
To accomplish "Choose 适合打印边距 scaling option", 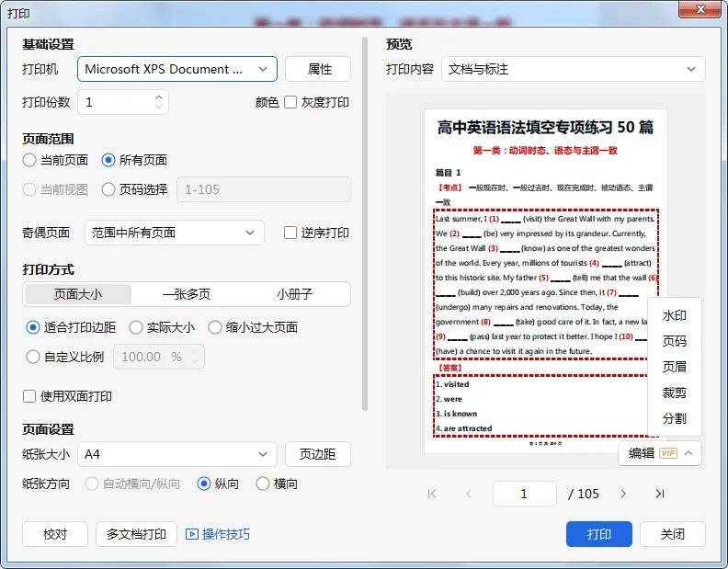I will point(33,327).
